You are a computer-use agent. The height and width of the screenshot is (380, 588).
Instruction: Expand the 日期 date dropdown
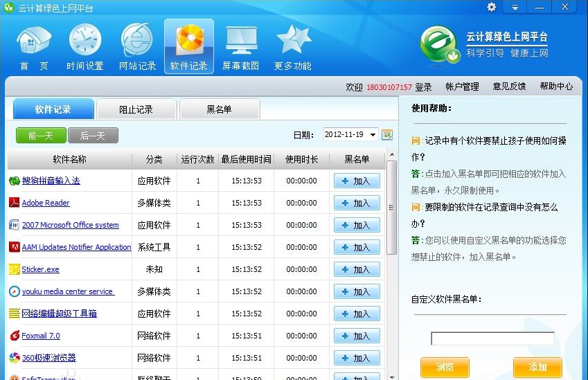(373, 134)
